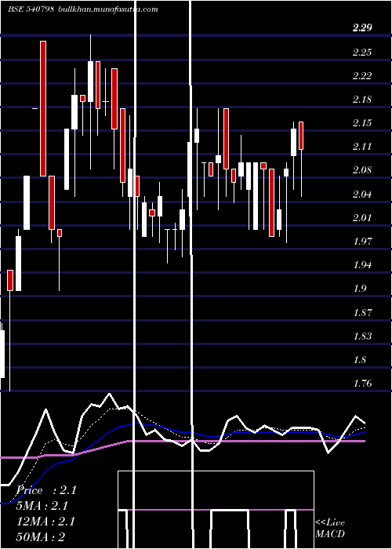The width and height of the screenshot is (392, 549).
Task: Click the 1.94 price axis label
Action: click(362, 265)
